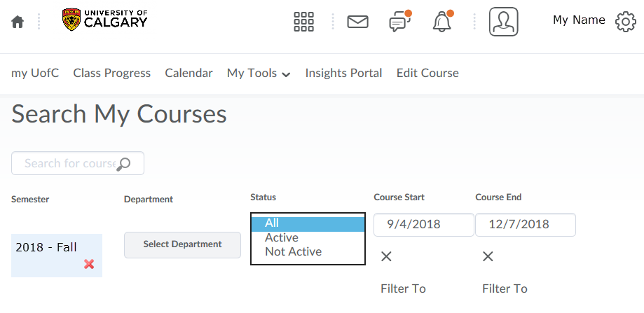Open the subscription alerts chat icon

[400, 21]
